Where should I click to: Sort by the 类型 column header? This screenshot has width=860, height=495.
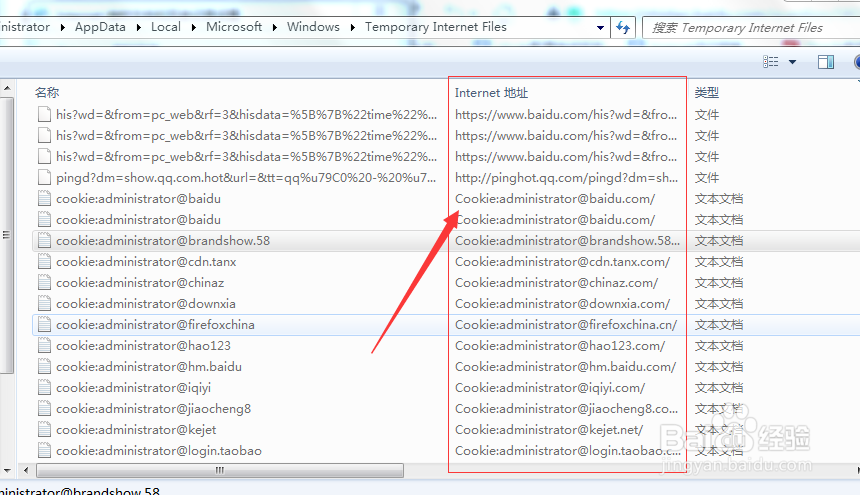coord(706,93)
